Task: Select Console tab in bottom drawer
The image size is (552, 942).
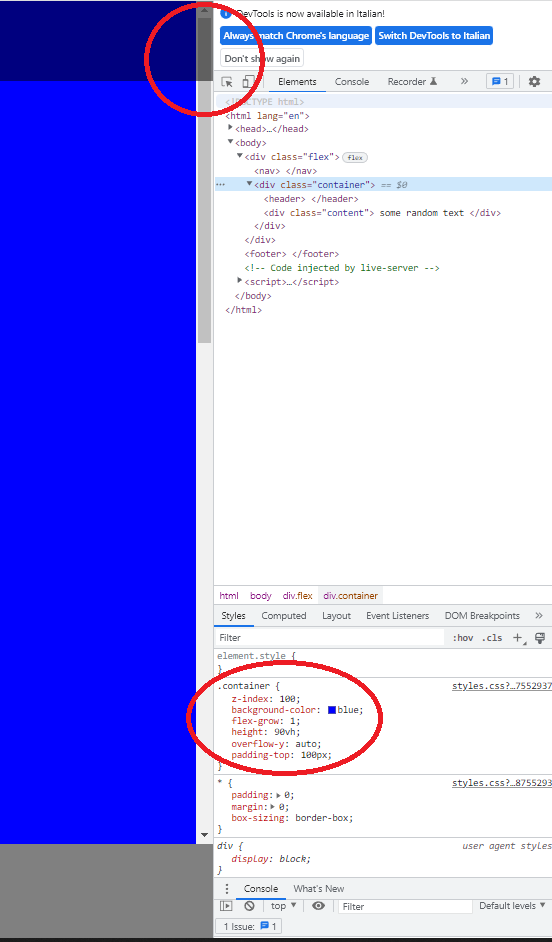Action: (x=261, y=889)
